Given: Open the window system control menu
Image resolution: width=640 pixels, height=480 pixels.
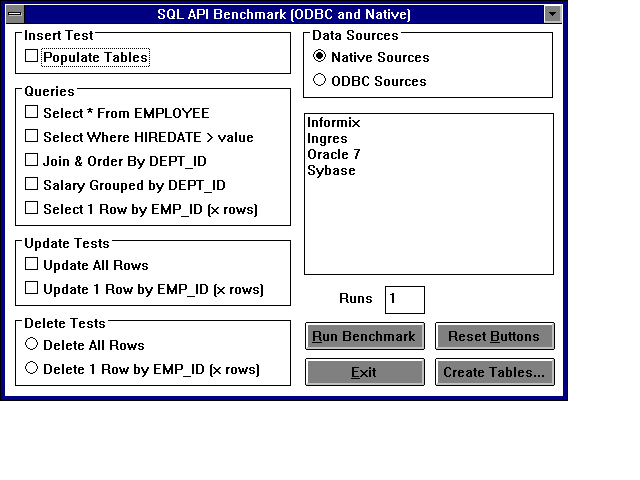Looking at the screenshot, I should [x=15, y=14].
